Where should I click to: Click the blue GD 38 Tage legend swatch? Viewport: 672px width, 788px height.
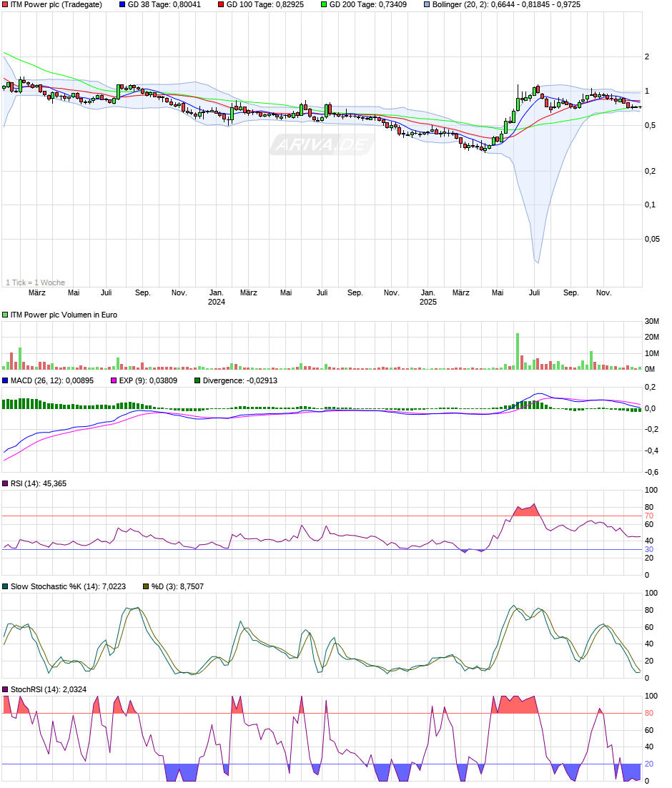click(123, 4)
